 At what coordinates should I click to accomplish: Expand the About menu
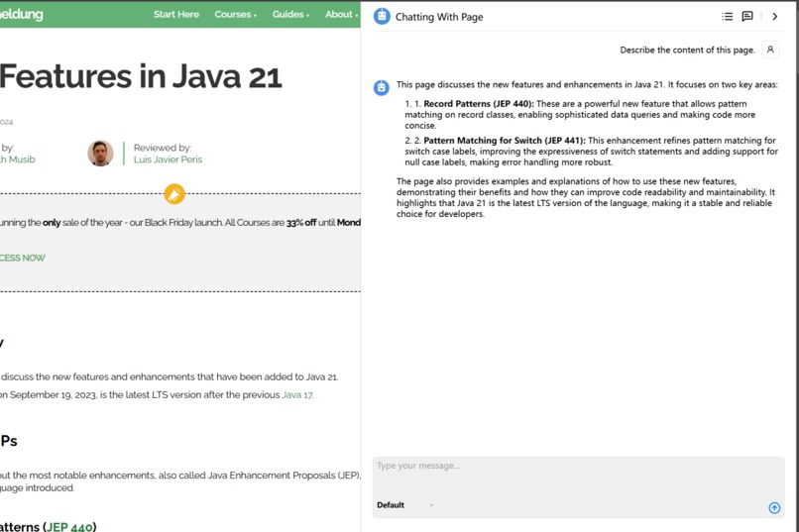(341, 14)
